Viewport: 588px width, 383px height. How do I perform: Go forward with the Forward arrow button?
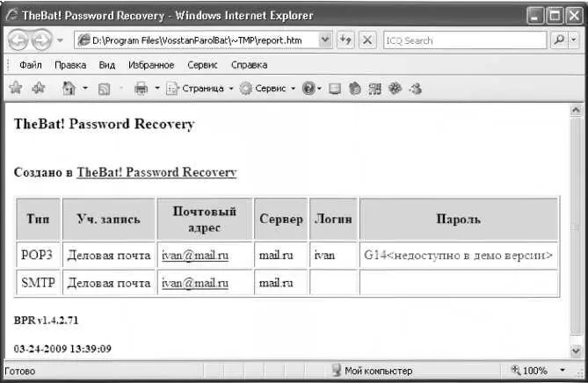[41, 40]
